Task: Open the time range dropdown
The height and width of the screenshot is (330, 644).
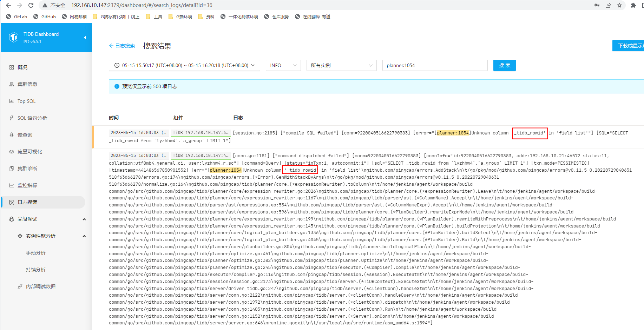Action: click(x=184, y=65)
